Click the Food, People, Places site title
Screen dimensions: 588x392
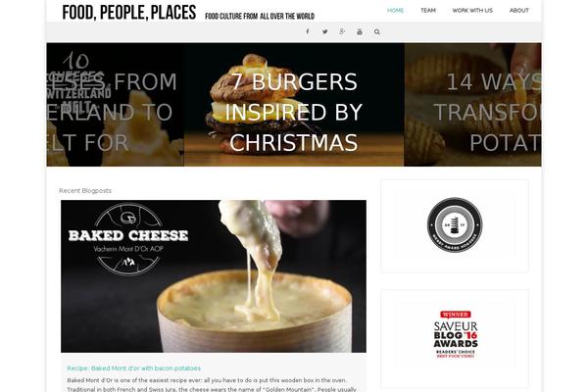pyautogui.click(x=129, y=13)
